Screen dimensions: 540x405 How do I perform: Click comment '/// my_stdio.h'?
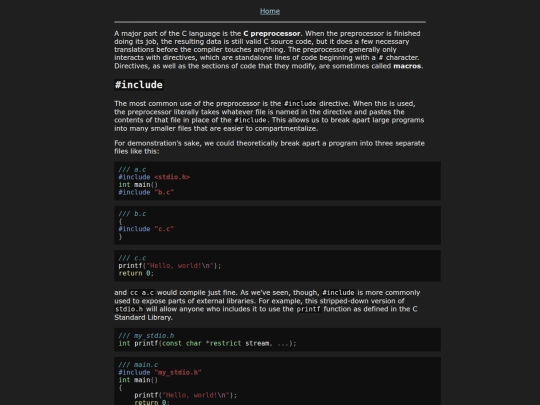146,335
